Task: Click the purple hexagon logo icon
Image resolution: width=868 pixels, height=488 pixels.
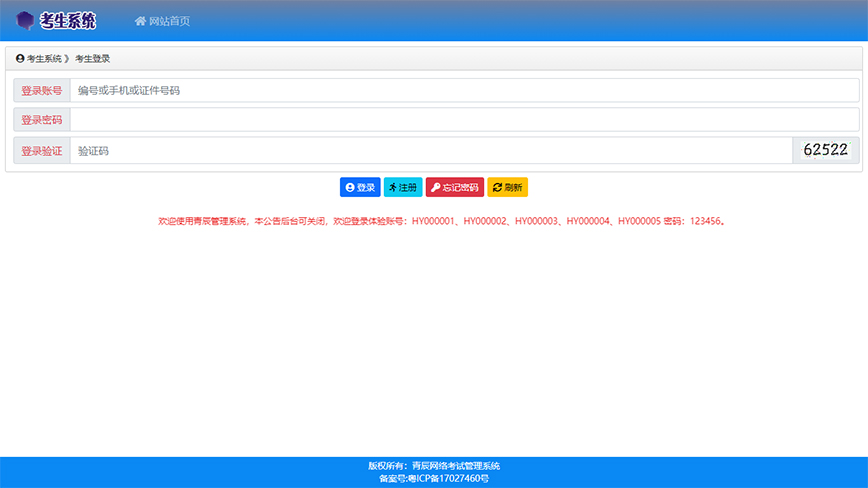Action: [x=25, y=20]
